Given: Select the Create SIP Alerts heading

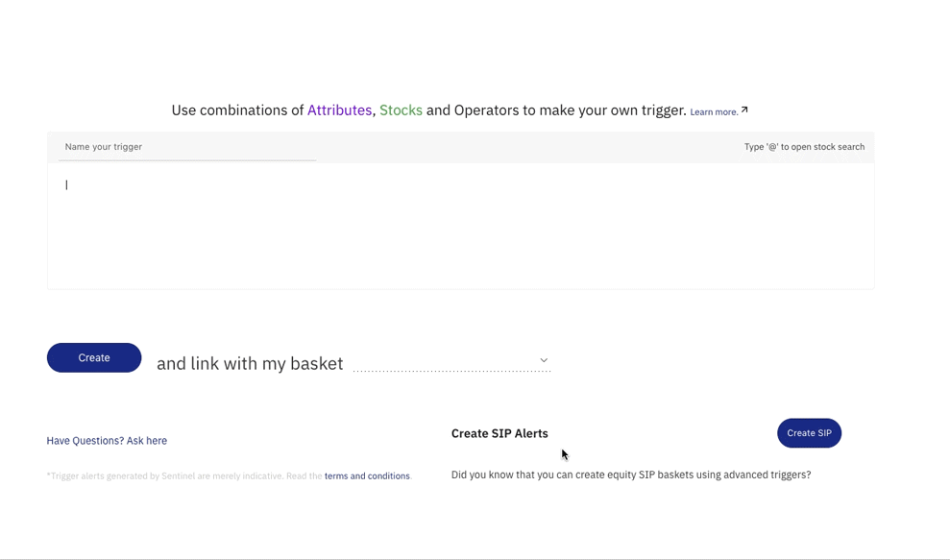Looking at the screenshot, I should [499, 433].
